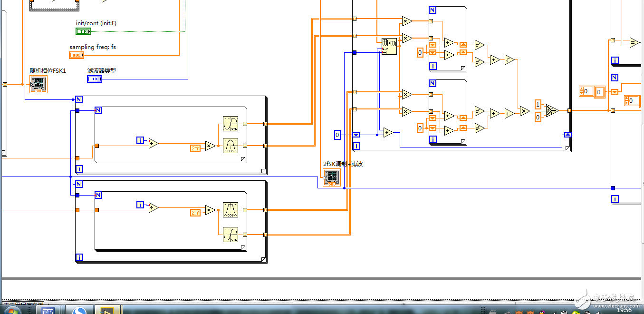The width and height of the screenshot is (644, 314).
Task: Click the array constant index display showing 0
Action: [586, 91]
